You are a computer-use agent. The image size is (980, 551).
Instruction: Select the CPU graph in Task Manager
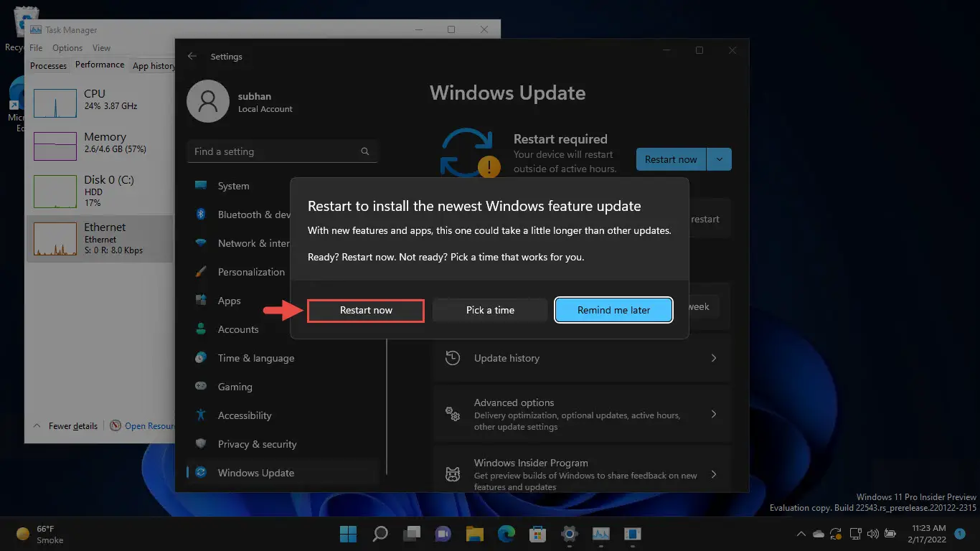tap(55, 103)
